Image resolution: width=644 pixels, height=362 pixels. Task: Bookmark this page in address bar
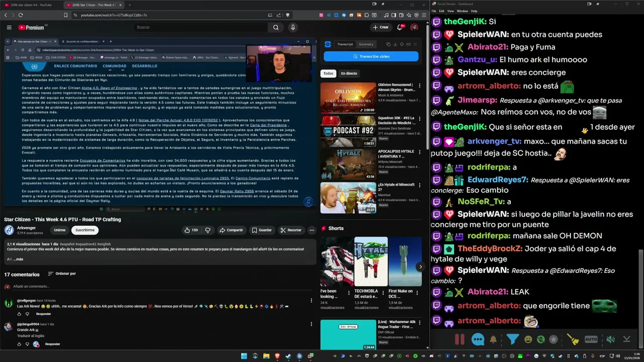[x=65, y=15]
